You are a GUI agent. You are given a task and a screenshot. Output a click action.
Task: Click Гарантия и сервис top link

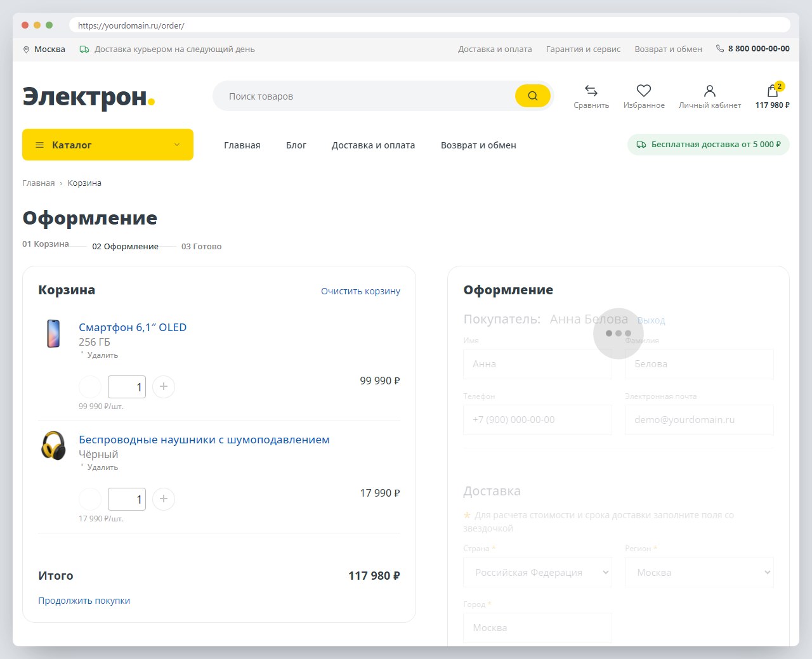tap(584, 49)
